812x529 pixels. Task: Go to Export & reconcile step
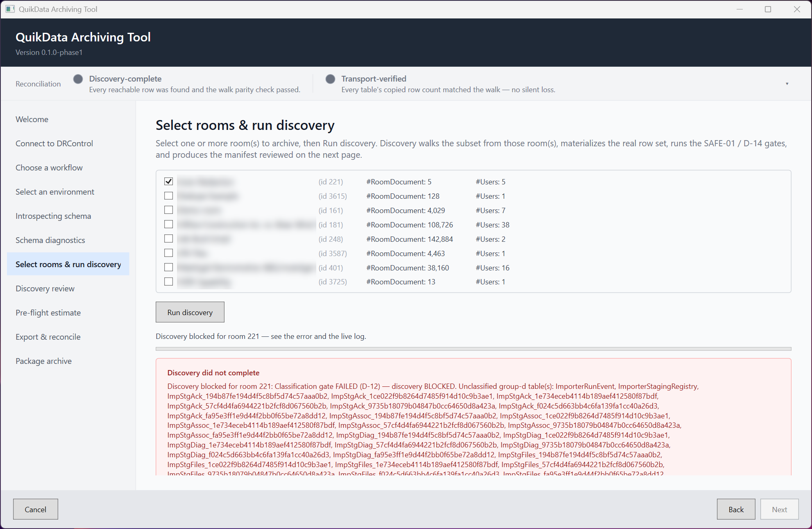click(68, 337)
